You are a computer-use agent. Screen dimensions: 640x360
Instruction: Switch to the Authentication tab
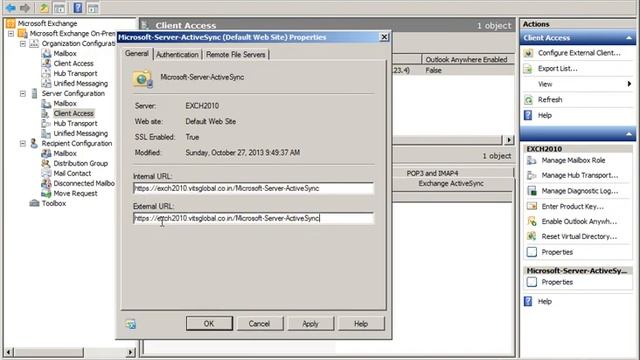(x=178, y=54)
